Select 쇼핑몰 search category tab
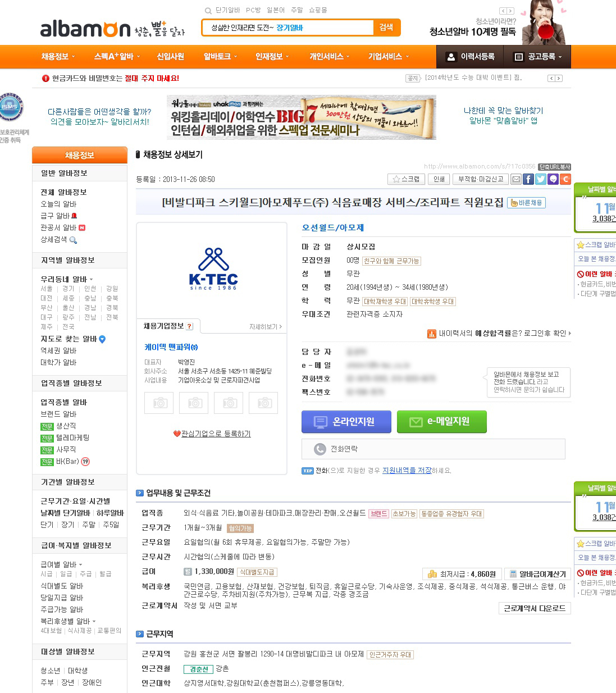The height and width of the screenshot is (693, 616). [x=318, y=10]
